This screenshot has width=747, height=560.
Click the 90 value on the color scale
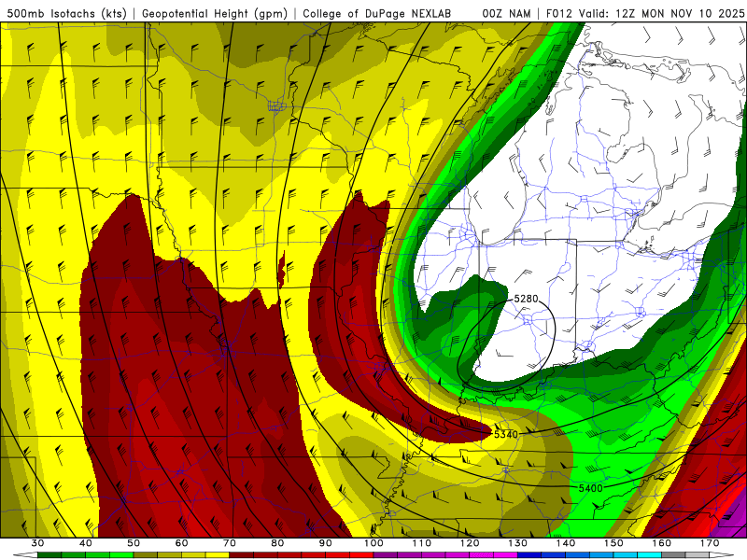(326, 543)
